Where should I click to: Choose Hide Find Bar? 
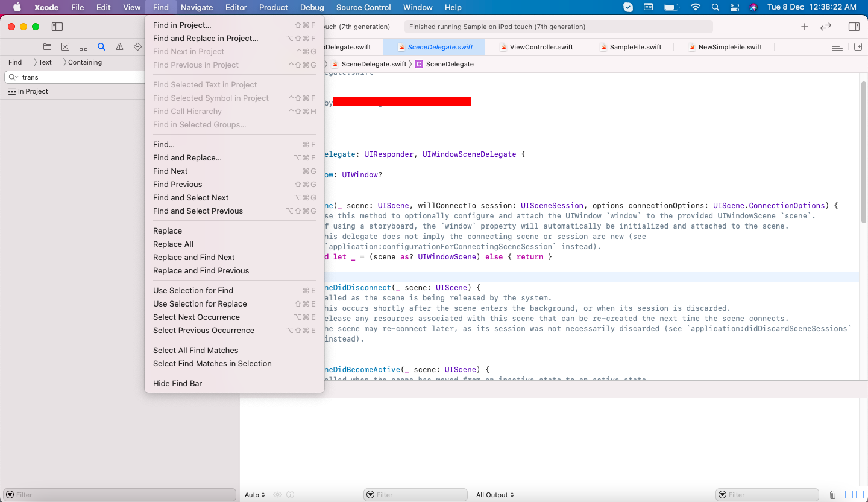(x=234, y=383)
